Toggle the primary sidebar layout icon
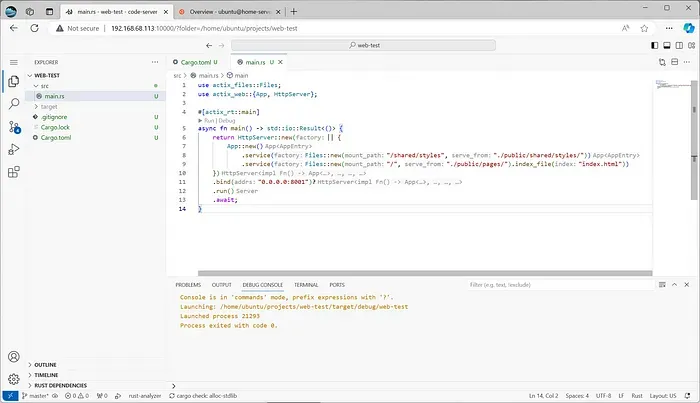 tap(654, 45)
